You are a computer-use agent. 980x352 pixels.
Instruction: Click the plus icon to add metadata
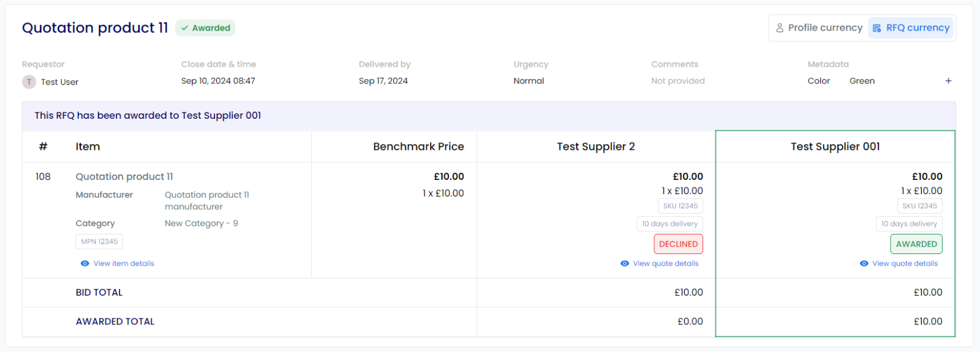pyautogui.click(x=948, y=81)
